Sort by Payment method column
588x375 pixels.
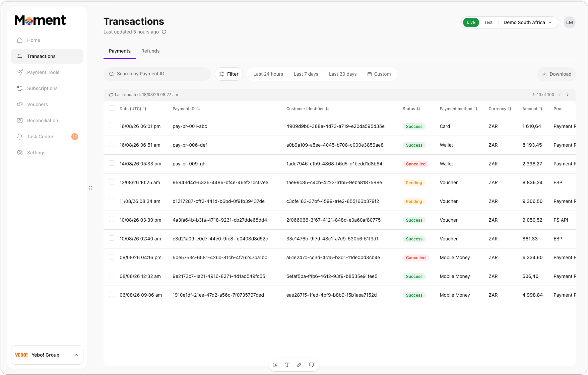(476, 109)
